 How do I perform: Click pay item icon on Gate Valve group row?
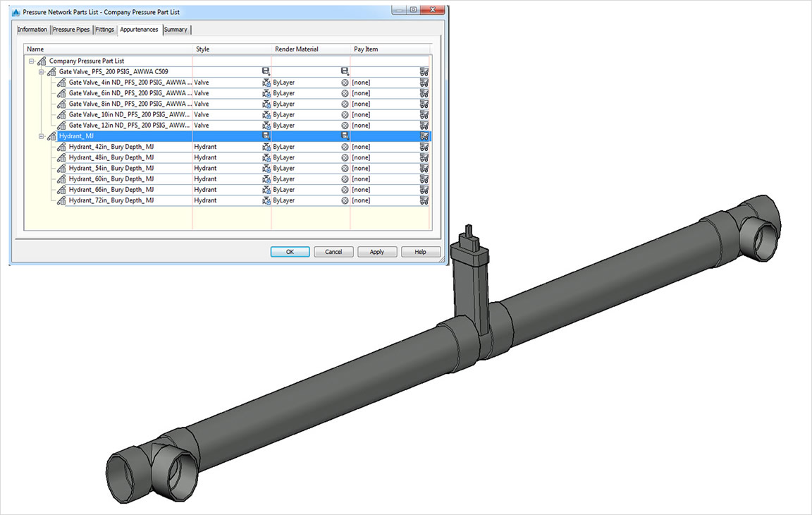[424, 72]
